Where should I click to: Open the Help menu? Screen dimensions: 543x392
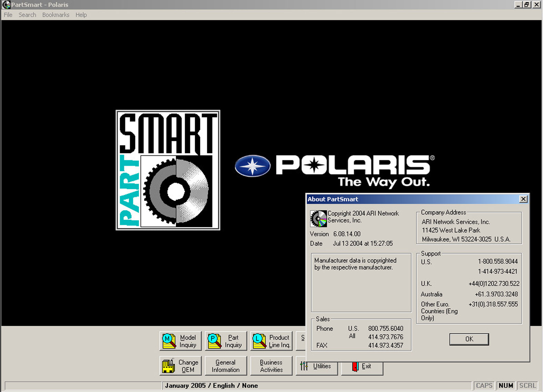[x=81, y=15]
